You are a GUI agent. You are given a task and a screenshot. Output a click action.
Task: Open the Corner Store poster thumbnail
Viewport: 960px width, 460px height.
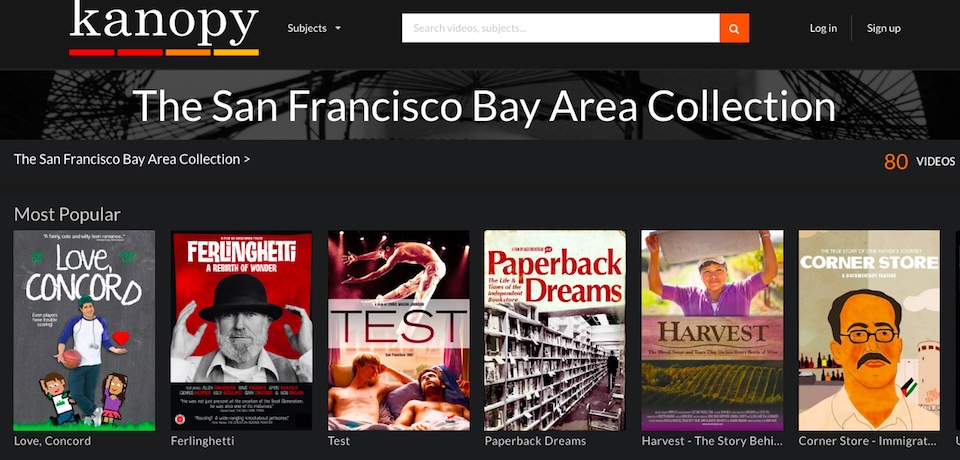(869, 331)
